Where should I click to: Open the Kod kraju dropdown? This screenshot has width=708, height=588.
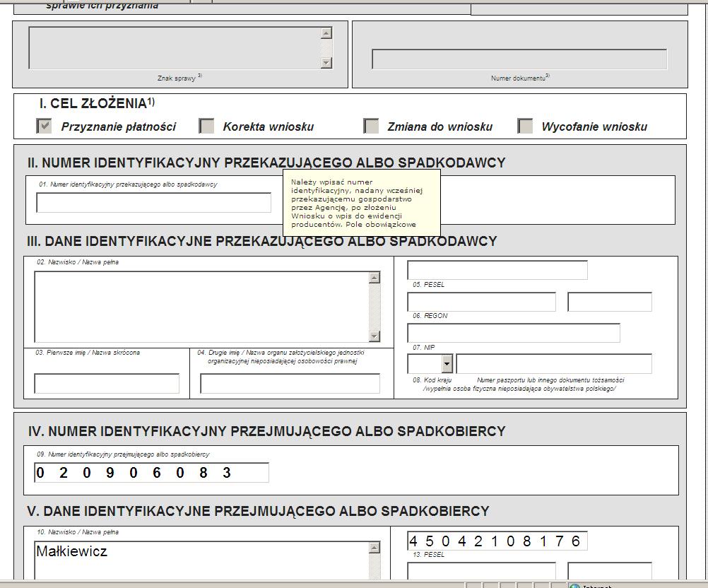coord(447,363)
